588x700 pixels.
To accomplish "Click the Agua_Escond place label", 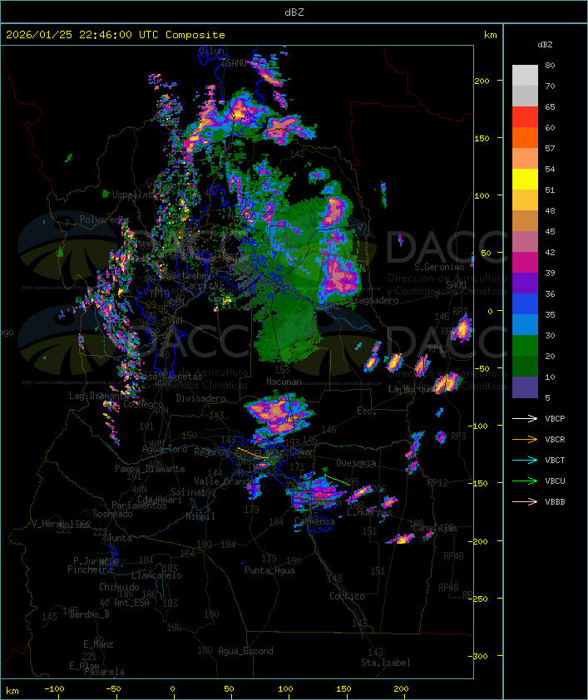I will [x=245, y=651].
